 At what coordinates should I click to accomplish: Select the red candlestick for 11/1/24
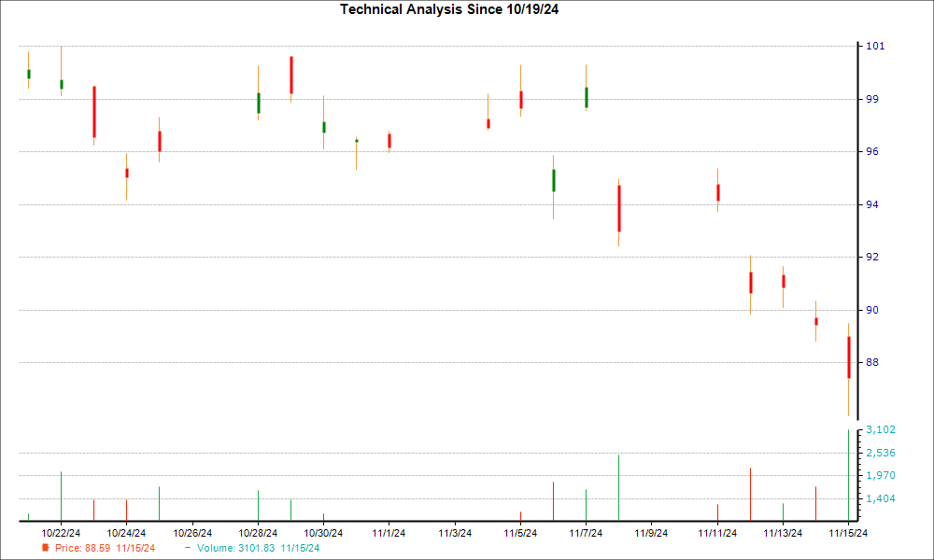click(389, 141)
